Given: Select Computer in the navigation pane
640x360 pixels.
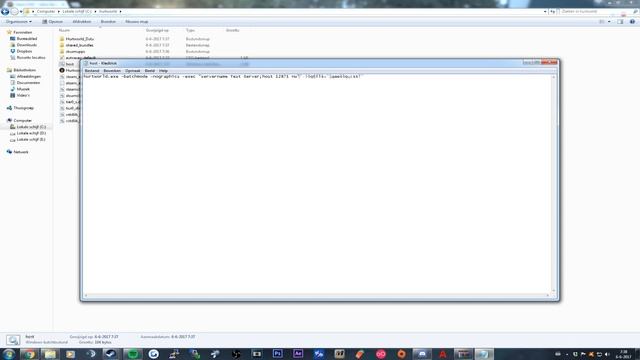Looking at the screenshot, I should pos(22,121).
